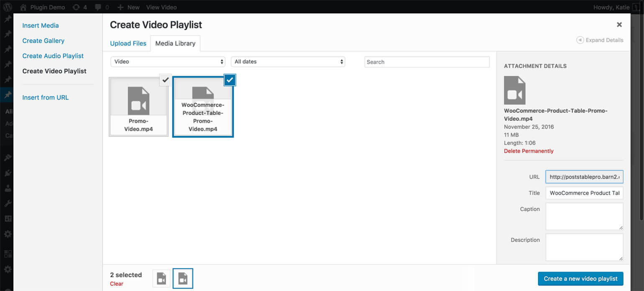Open Create Audio Playlist from sidebar

(53, 56)
